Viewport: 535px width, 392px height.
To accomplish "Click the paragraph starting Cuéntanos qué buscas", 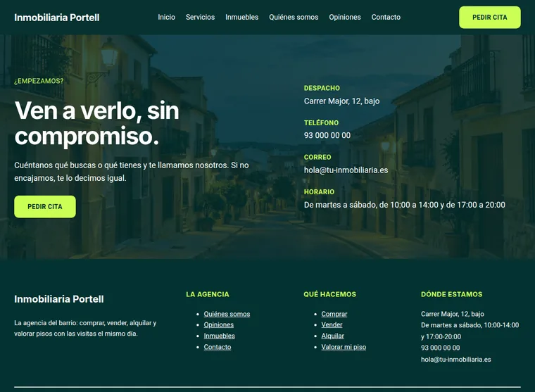I will tap(132, 172).
